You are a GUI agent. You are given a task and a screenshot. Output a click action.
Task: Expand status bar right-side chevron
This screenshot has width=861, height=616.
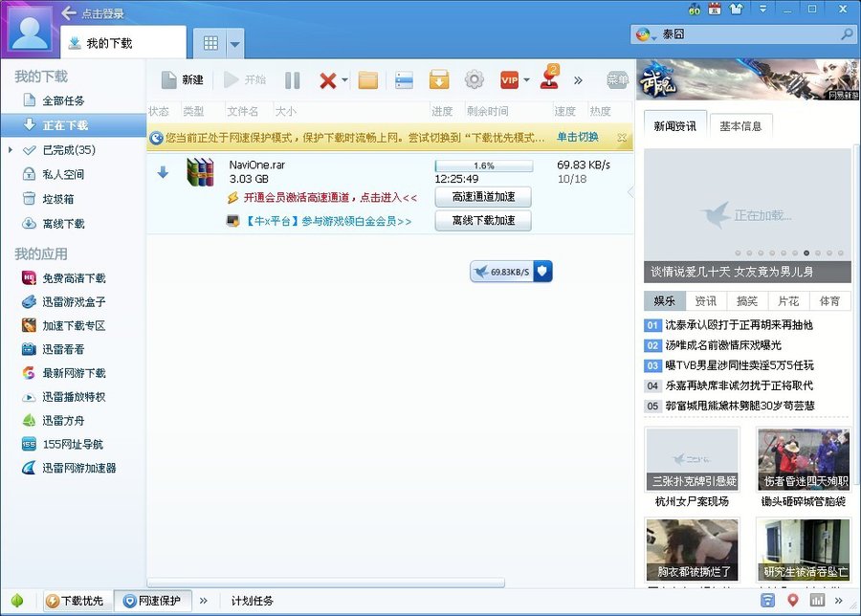pos(838,601)
